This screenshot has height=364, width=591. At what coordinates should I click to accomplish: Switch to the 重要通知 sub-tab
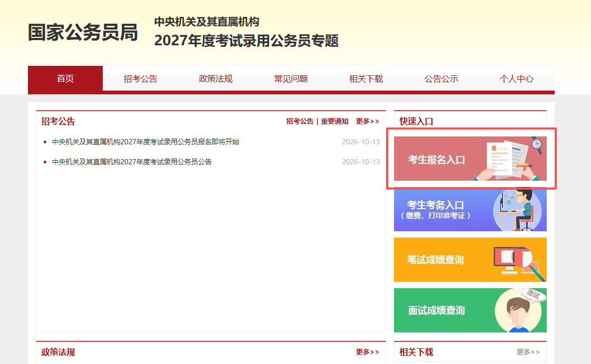click(x=334, y=121)
